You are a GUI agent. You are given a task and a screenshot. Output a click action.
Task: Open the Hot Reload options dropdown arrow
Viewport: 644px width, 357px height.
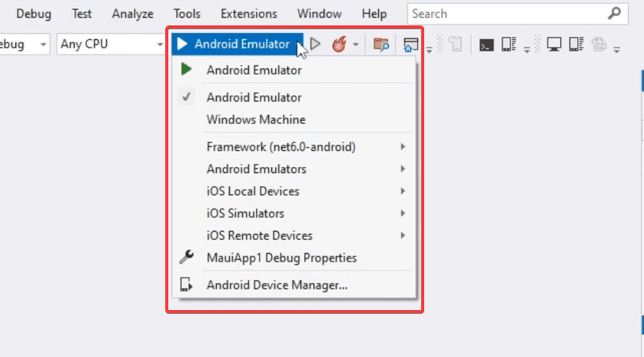point(356,45)
